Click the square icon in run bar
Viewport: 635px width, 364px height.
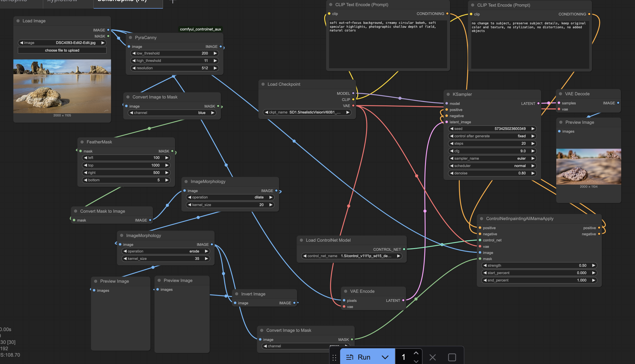click(x=452, y=357)
